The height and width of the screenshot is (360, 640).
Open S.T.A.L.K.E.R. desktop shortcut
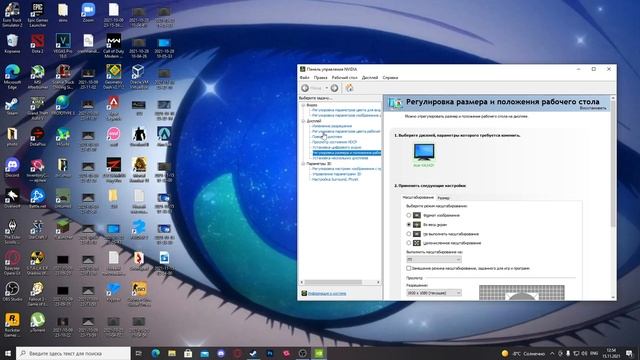(38, 262)
